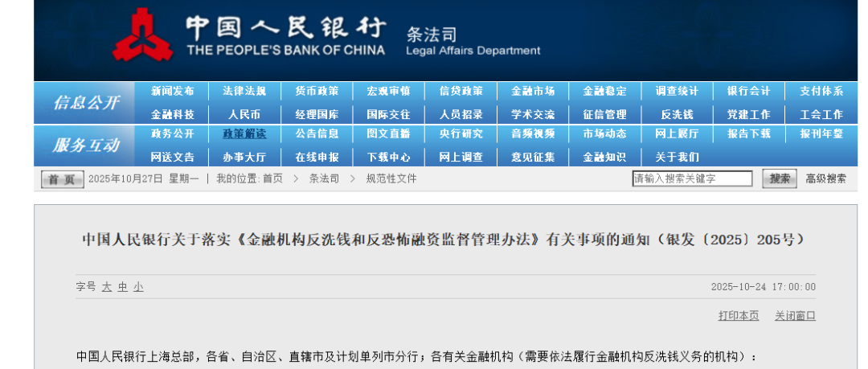Open the 关于我们 menu item
Screen dimensions: 868x369
tap(677, 158)
